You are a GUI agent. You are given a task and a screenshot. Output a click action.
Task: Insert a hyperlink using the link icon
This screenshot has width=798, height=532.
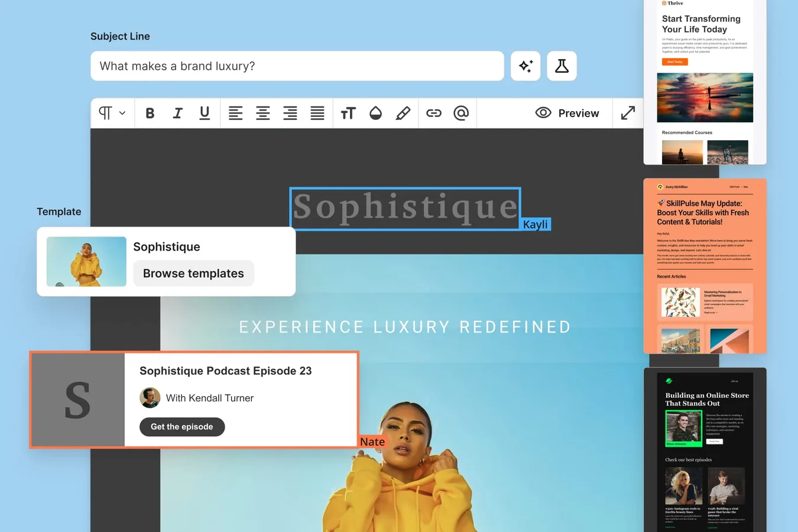click(434, 113)
